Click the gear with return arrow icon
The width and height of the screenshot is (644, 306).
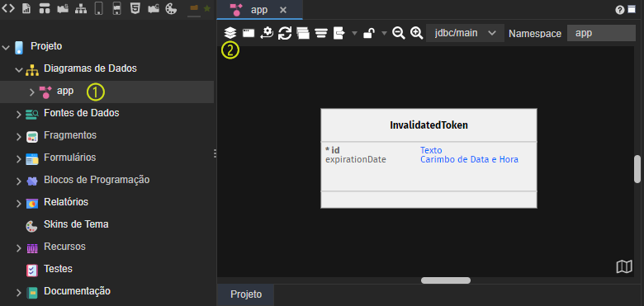pos(267,33)
